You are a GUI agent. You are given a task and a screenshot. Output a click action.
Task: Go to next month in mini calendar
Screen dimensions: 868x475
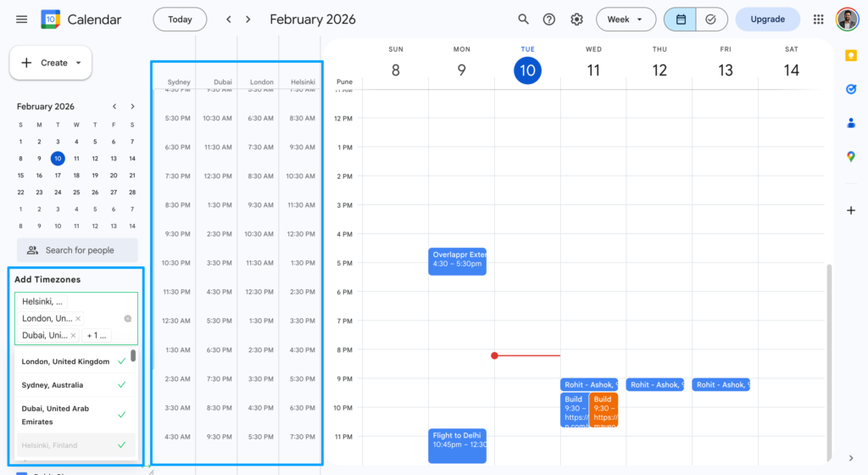tap(132, 107)
